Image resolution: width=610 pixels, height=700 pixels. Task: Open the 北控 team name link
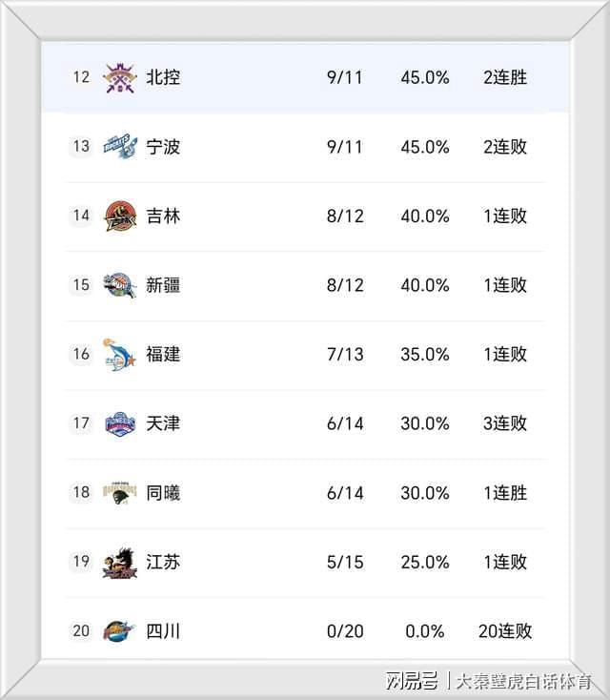163,77
